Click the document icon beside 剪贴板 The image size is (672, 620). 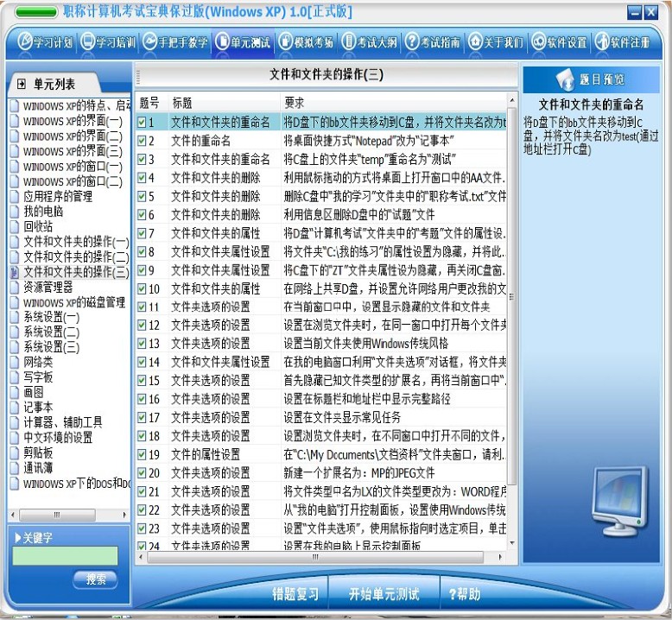click(x=15, y=452)
